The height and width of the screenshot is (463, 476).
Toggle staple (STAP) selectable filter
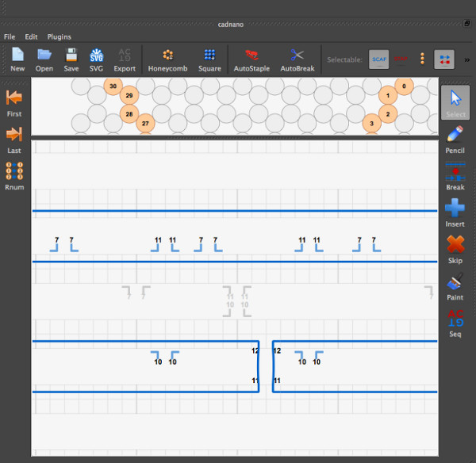(x=401, y=59)
